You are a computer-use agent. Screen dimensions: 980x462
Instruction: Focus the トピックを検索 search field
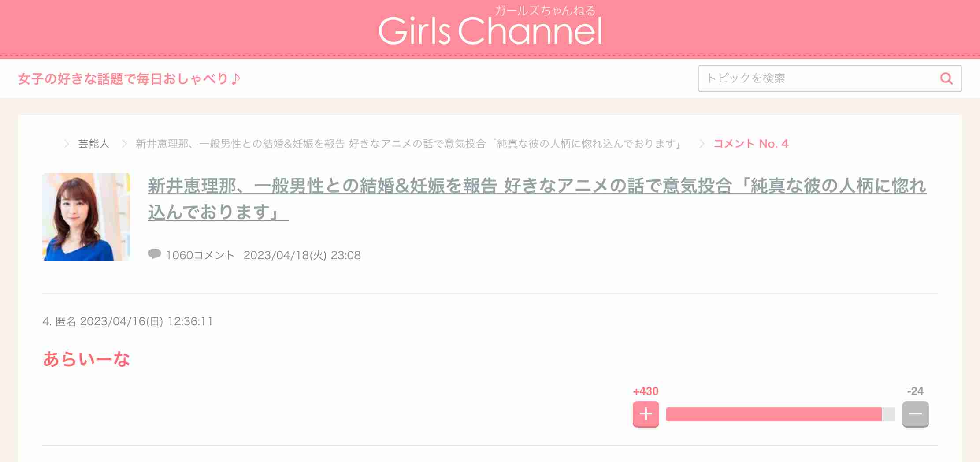(x=830, y=78)
